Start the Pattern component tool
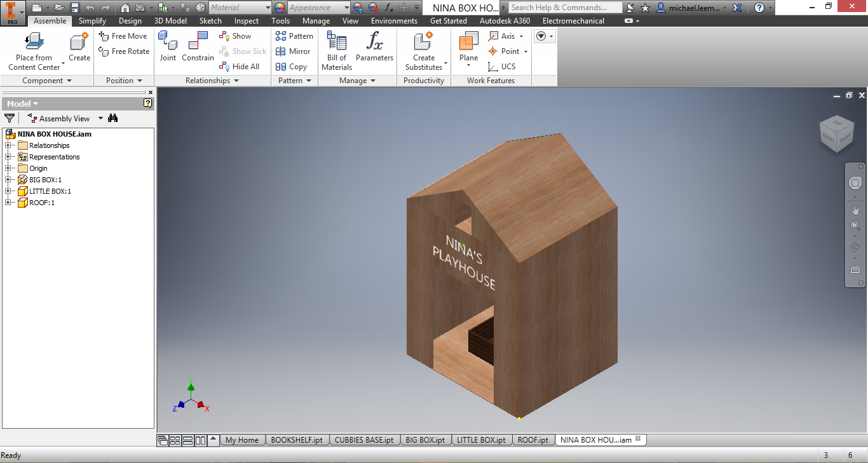 pyautogui.click(x=294, y=36)
